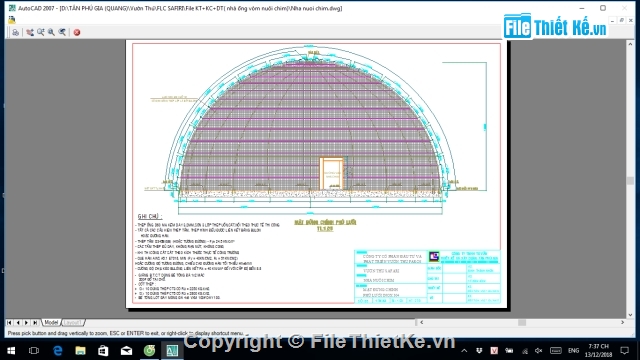Viewport: 640px width, 360px height.
Task: Click vertical scrollbar up arrow
Action: (x=630, y=44)
